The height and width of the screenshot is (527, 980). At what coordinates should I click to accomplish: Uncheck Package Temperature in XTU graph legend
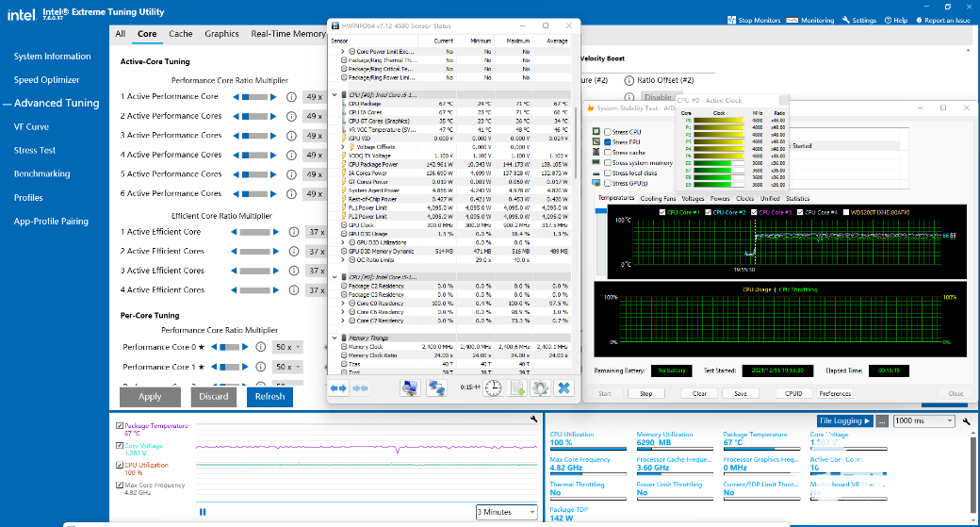tap(120, 426)
